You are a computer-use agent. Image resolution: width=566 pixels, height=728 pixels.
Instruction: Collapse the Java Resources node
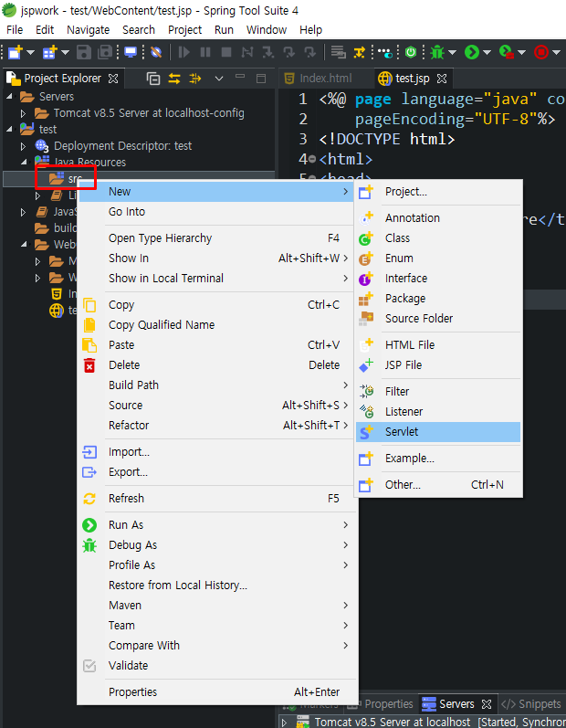pyautogui.click(x=23, y=162)
